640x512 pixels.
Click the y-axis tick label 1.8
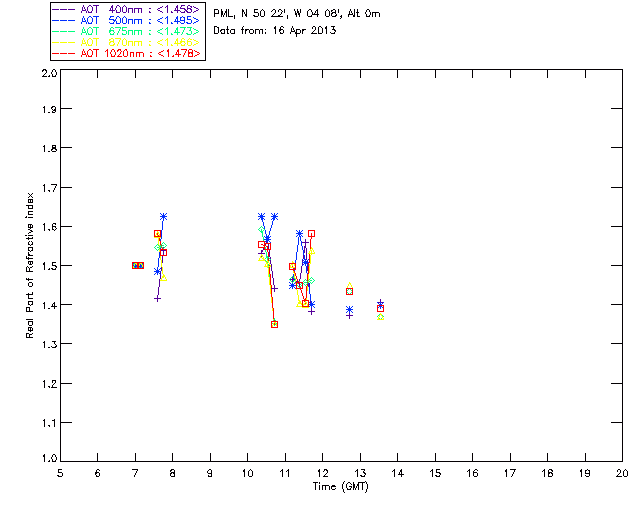[49, 148]
